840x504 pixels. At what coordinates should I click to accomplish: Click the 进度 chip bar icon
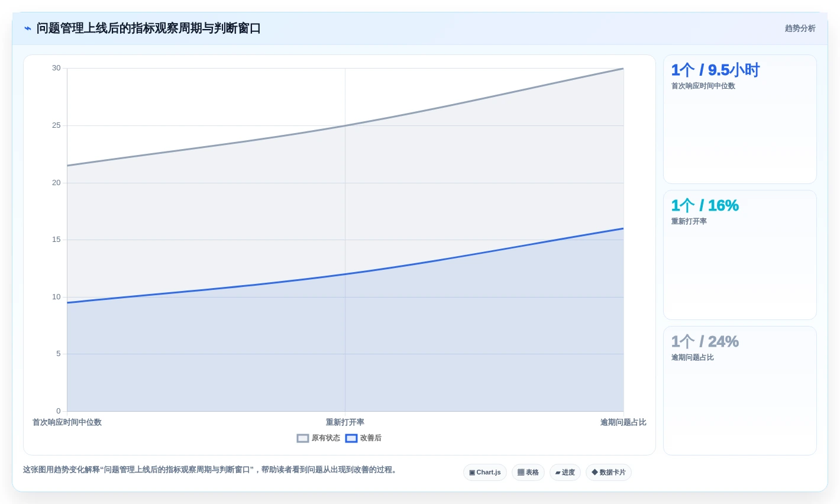click(x=558, y=473)
